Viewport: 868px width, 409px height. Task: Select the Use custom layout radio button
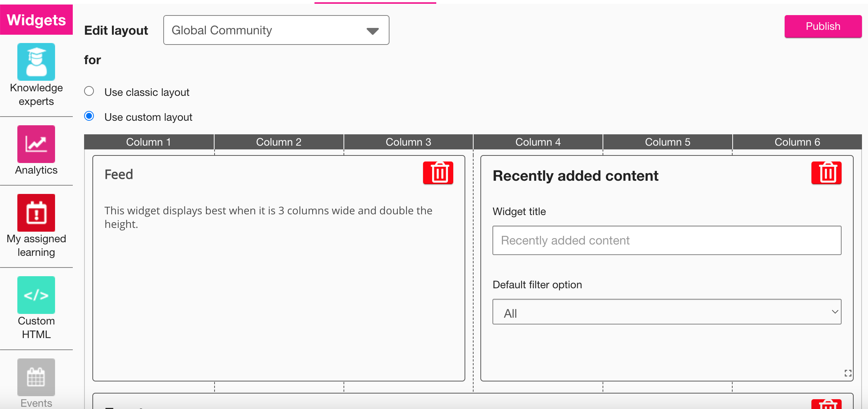(x=89, y=116)
